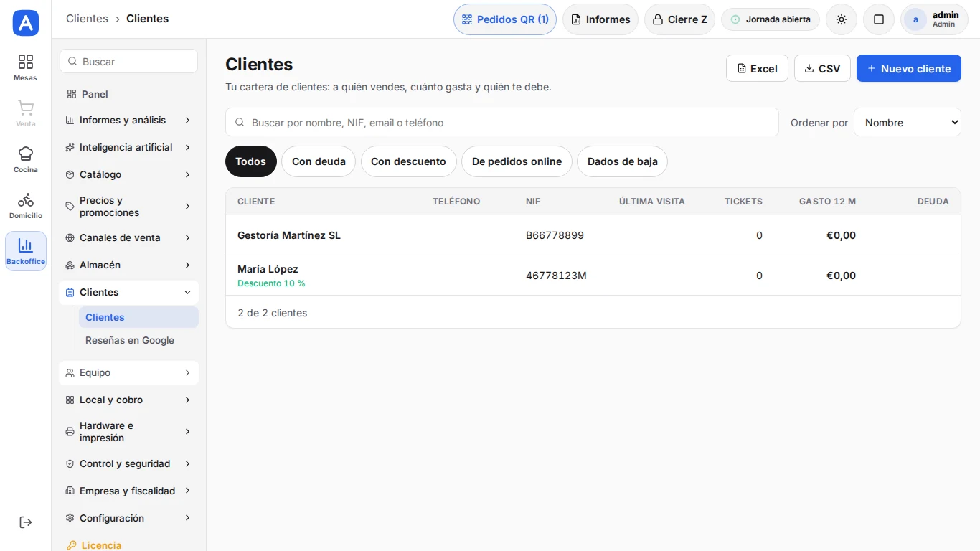This screenshot has width=980, height=551.
Task: Click the fullscreen square icon
Action: coord(879,19)
